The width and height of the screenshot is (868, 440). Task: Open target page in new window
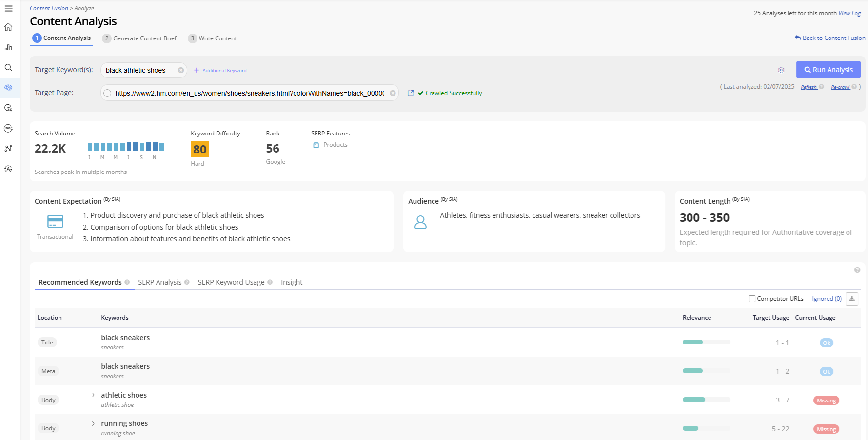(x=411, y=93)
